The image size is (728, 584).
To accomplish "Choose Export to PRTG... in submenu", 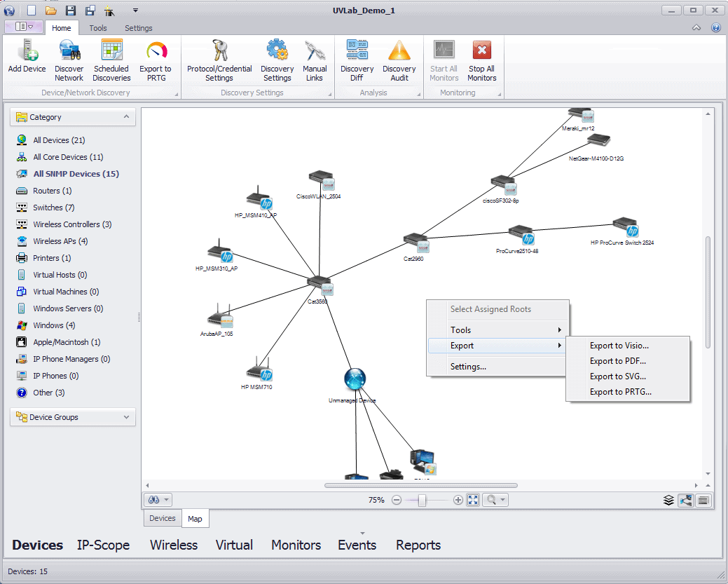I will (620, 392).
